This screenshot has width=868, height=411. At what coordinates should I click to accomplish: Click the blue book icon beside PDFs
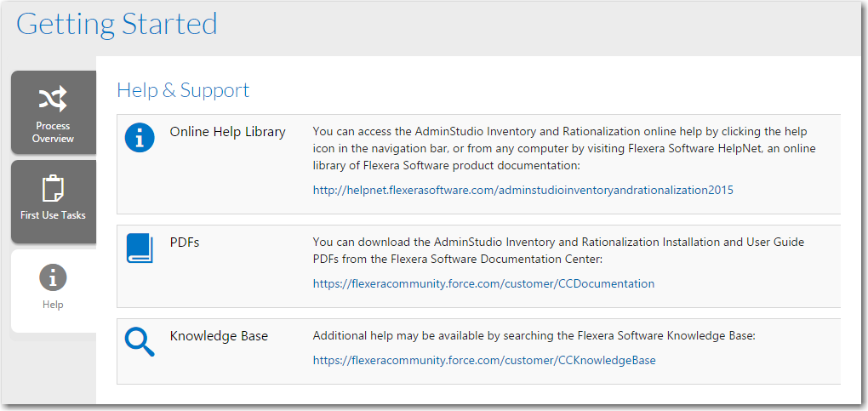click(140, 248)
